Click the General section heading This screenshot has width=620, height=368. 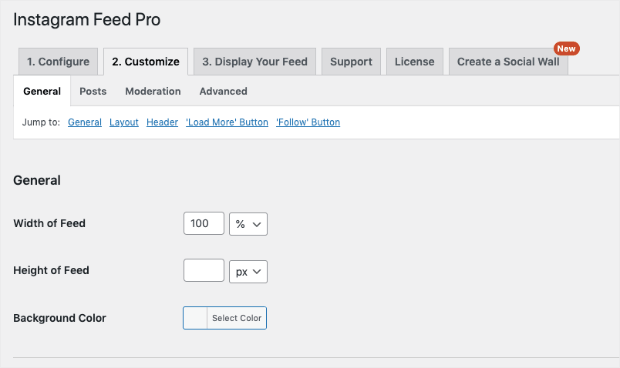click(37, 181)
